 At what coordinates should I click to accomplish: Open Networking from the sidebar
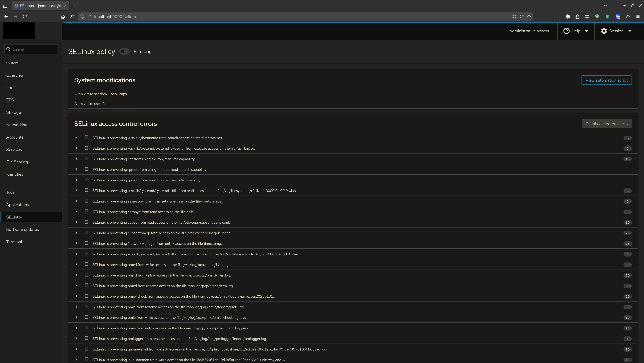pos(31,125)
